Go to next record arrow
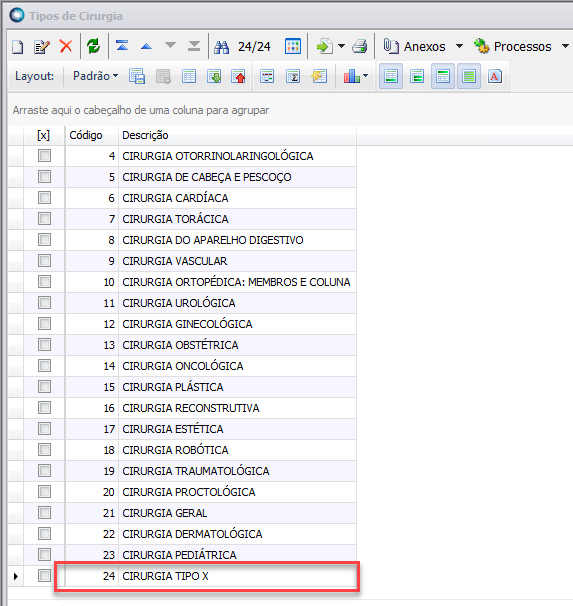 (x=170, y=46)
